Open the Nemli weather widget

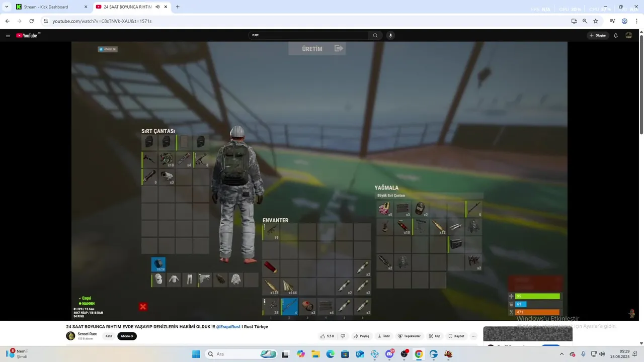tap(17, 354)
